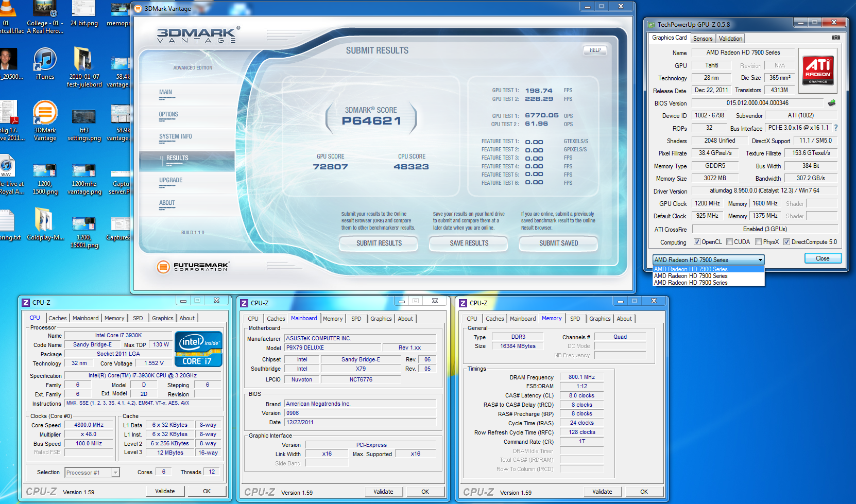Screen dimensions: 856x504
Task: Open the Processor #1 selection dropdown
Action: point(92,472)
